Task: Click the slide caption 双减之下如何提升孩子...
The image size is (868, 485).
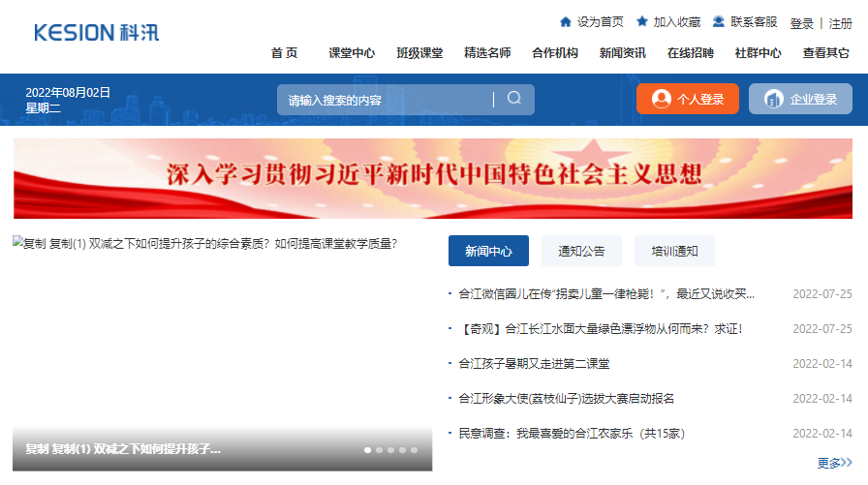Action: click(x=123, y=449)
